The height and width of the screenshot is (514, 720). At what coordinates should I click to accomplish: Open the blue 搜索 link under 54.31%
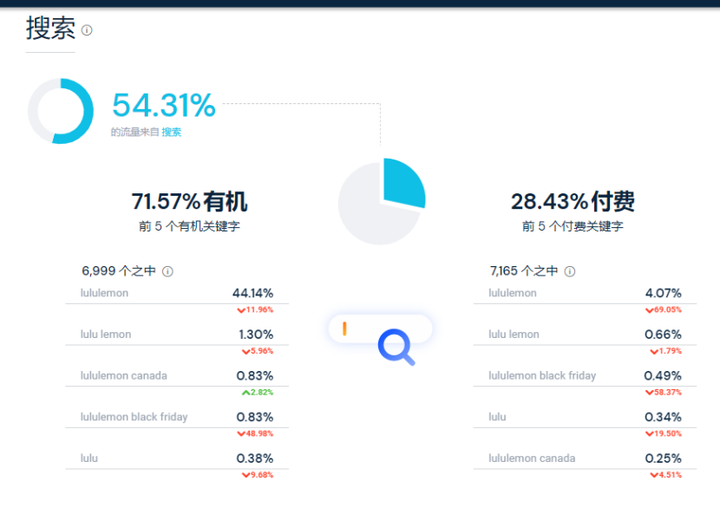click(171, 132)
